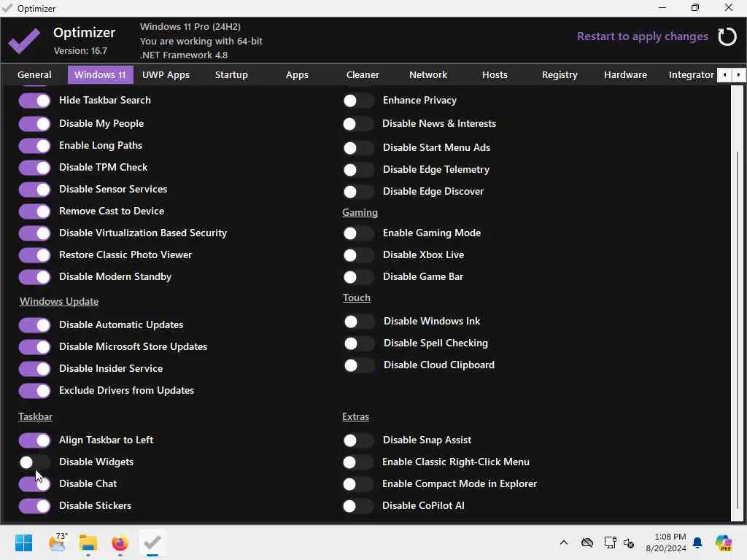This screenshot has width=747, height=560.
Task: Open the Integrator tab
Action: pos(692,75)
